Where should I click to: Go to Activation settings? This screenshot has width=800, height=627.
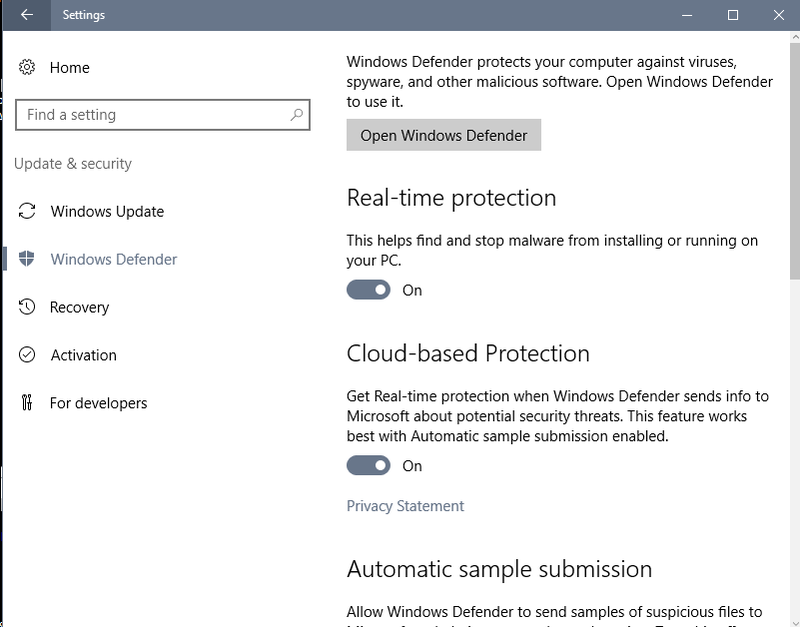pyautogui.click(x=83, y=355)
